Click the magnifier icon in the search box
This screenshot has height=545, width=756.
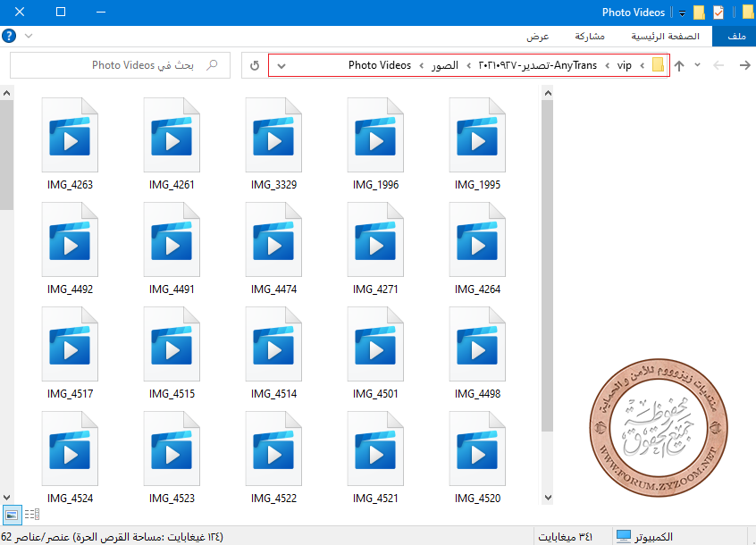pyautogui.click(x=212, y=65)
